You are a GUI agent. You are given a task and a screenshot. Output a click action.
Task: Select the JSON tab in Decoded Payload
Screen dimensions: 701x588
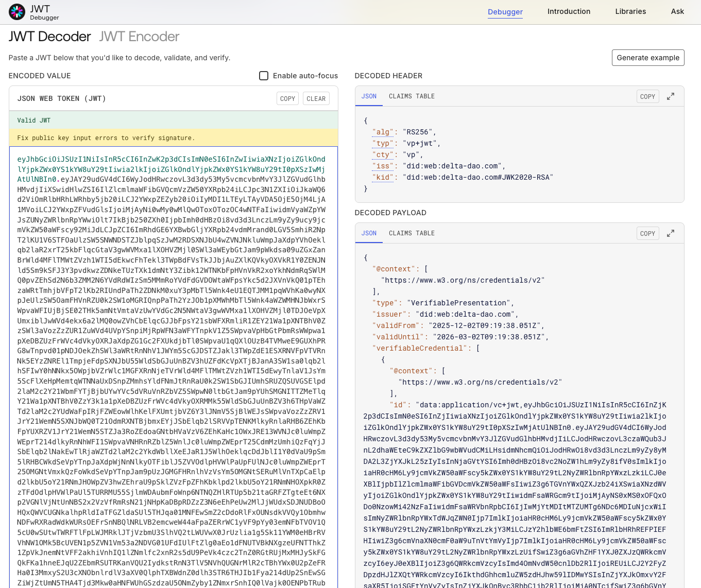click(x=369, y=233)
